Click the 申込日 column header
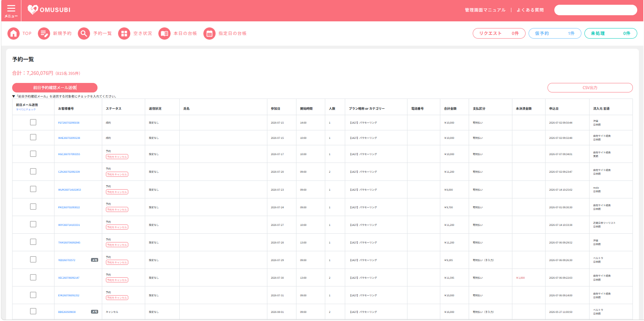The width and height of the screenshot is (644, 321). (x=554, y=109)
